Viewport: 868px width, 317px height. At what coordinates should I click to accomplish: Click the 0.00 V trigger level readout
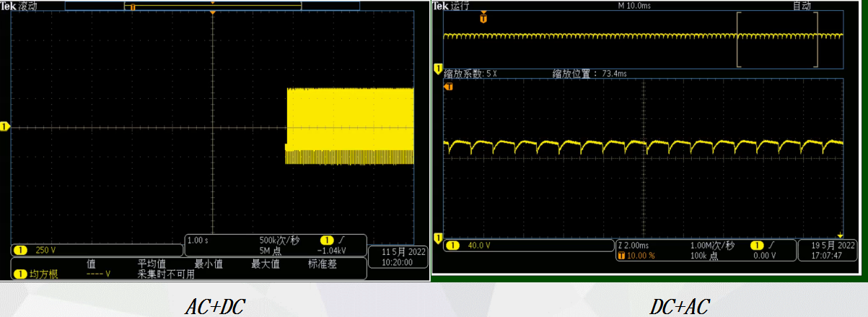point(763,256)
